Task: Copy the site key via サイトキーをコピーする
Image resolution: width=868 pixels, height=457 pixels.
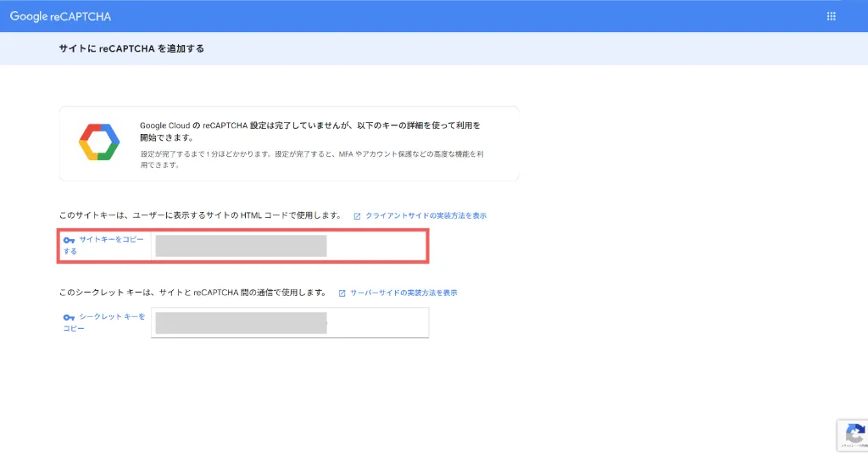Action: point(110,245)
